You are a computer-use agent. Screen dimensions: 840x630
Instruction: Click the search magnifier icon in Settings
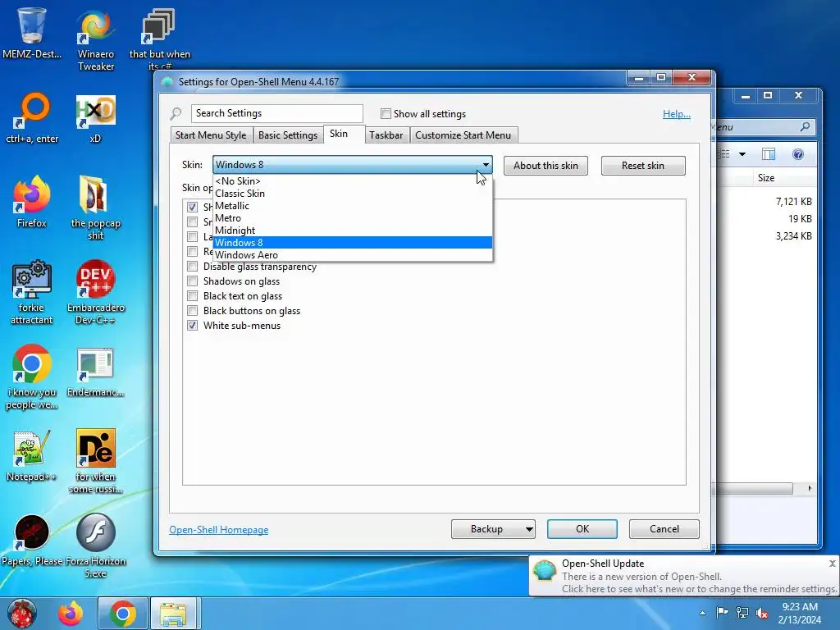click(176, 113)
